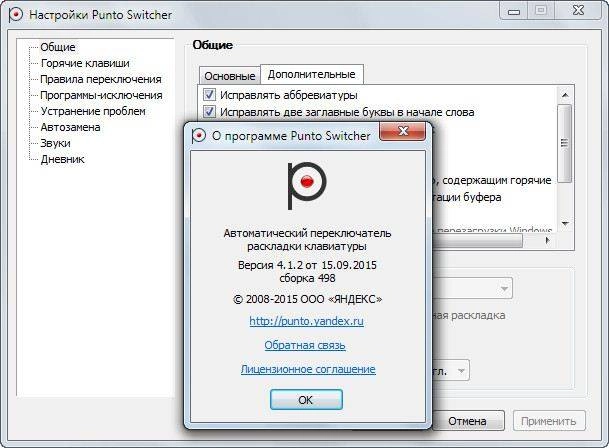609x448 pixels.
Task: Open "Автозамена" settings section
Action: point(70,127)
